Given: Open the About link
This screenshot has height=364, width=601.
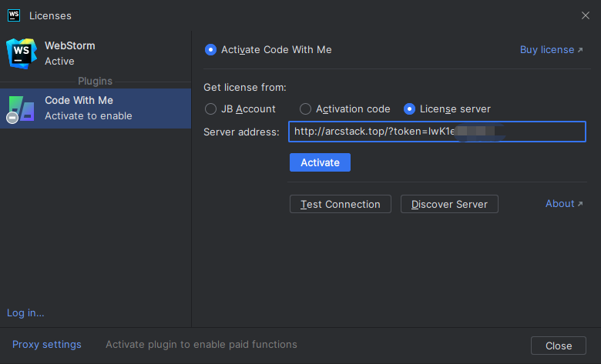Looking at the screenshot, I should [564, 204].
